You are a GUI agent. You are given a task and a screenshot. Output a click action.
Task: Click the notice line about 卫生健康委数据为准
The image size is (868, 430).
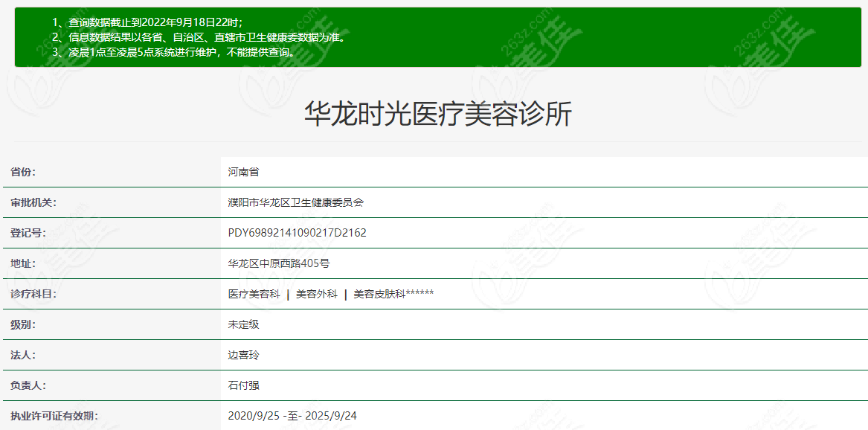(x=199, y=37)
